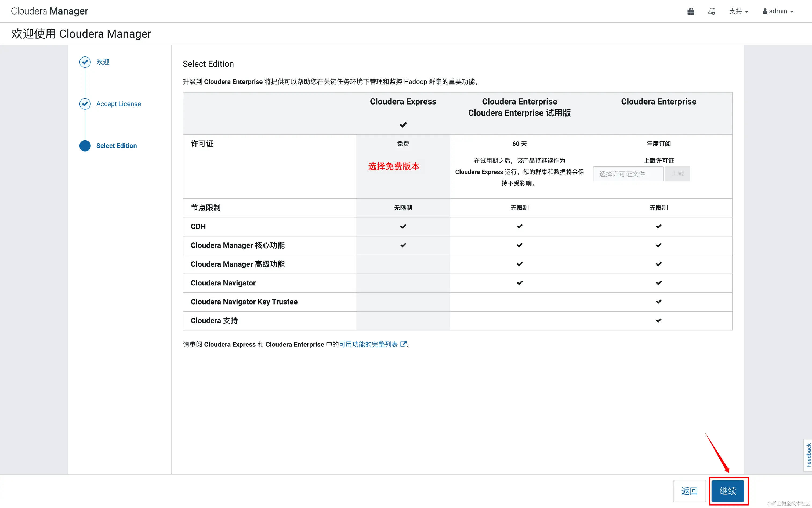Click the checkmark circle beside 欢迎

pos(85,62)
